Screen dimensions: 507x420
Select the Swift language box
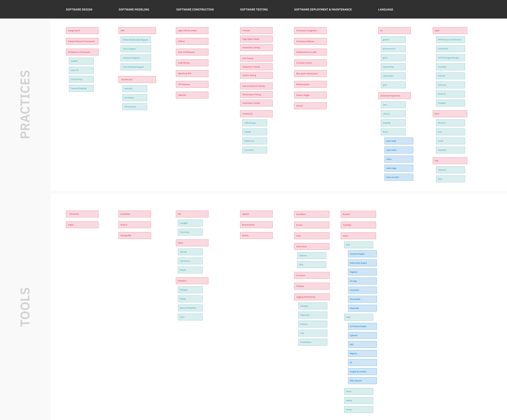pos(450,31)
